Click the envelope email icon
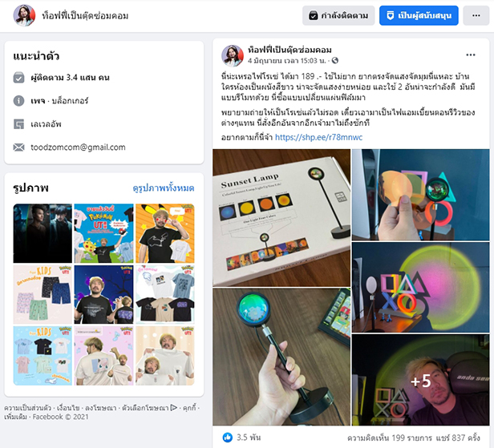 click(19, 147)
